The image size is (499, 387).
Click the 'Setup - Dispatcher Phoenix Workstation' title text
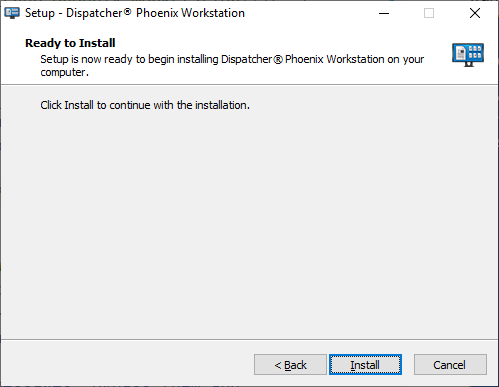pyautogui.click(x=135, y=13)
